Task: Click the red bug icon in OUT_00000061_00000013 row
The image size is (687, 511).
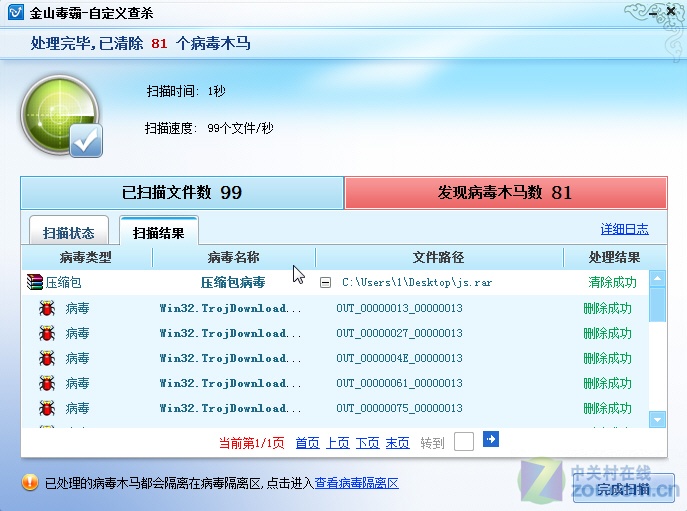Action: pos(47,383)
